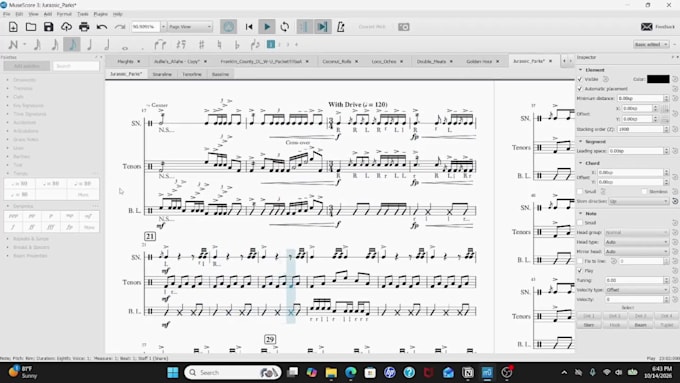680x383 pixels.
Task: Select the quarter note duration
Action: point(90,44)
